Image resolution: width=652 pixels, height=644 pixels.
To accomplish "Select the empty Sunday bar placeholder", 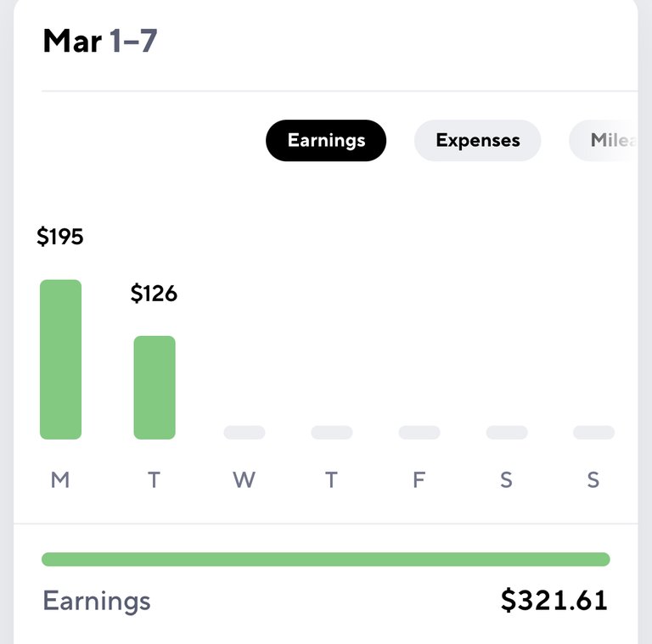I will pos(593,433).
